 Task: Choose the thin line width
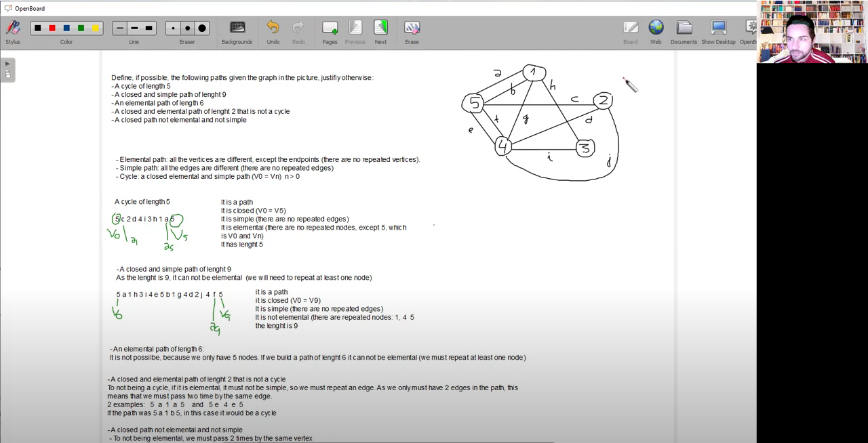click(120, 28)
